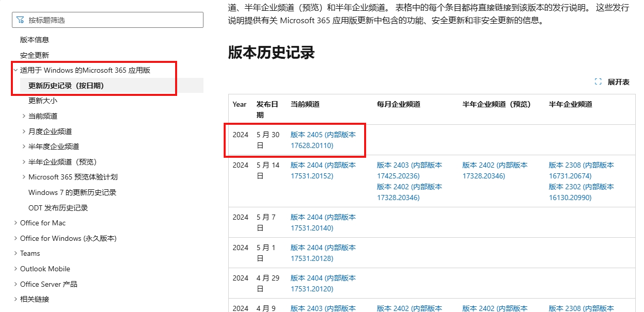The width and height of the screenshot is (644, 312).
Task: Open 版本 2404 (内部版本 17531.20128) link
Action: click(x=323, y=253)
